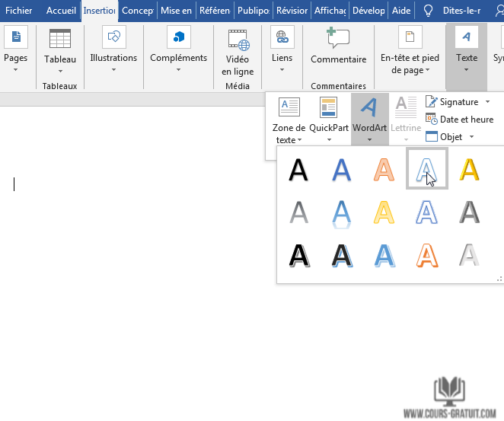Open the Illustrations group icon
The height and width of the screenshot is (421, 504).
(113, 37)
